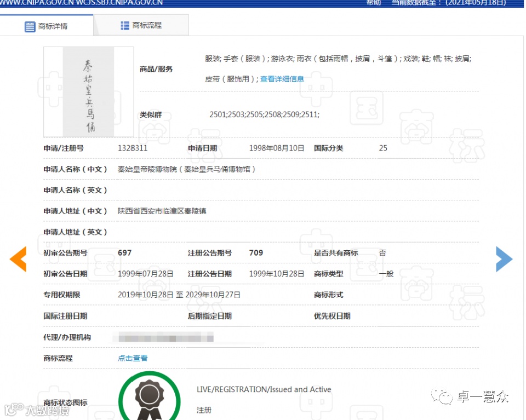Select applicant address 陕西省西安市临潼区秦陵镇
526x420 pixels.
point(162,211)
